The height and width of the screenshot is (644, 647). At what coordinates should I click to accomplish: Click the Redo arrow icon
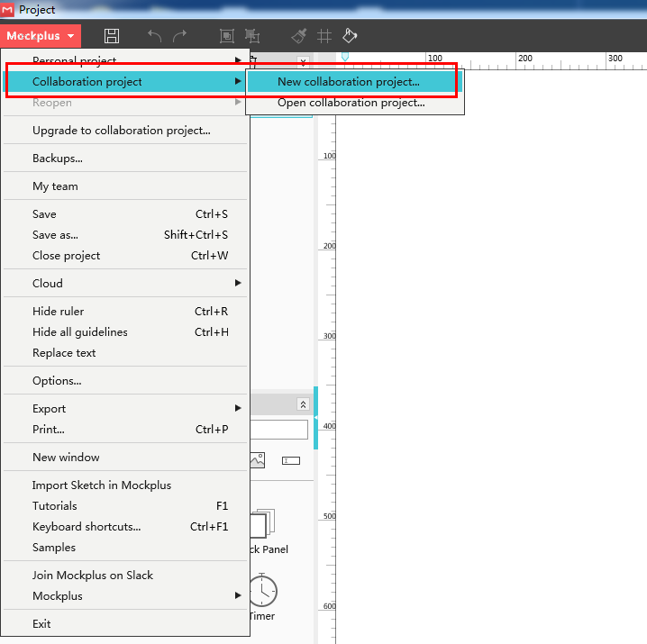[179, 36]
